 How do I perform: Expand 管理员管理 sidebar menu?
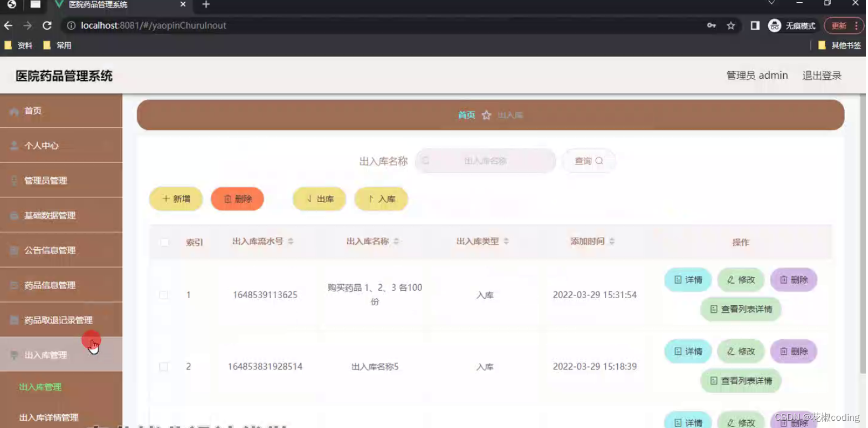tap(61, 180)
